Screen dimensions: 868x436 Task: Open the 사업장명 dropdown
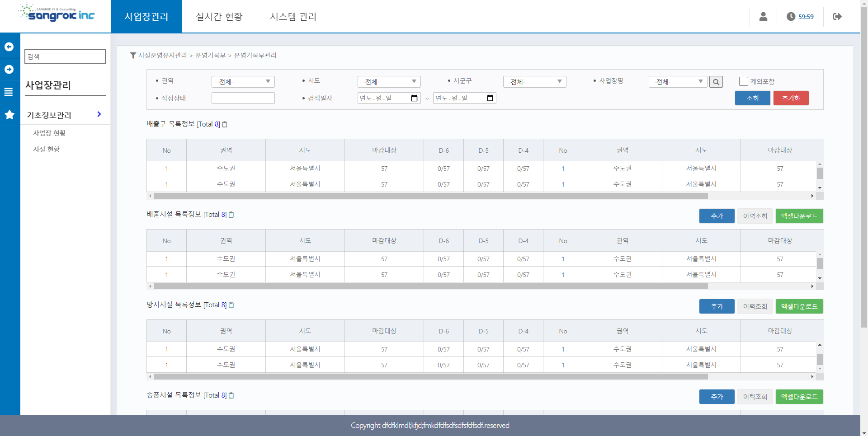tap(678, 82)
